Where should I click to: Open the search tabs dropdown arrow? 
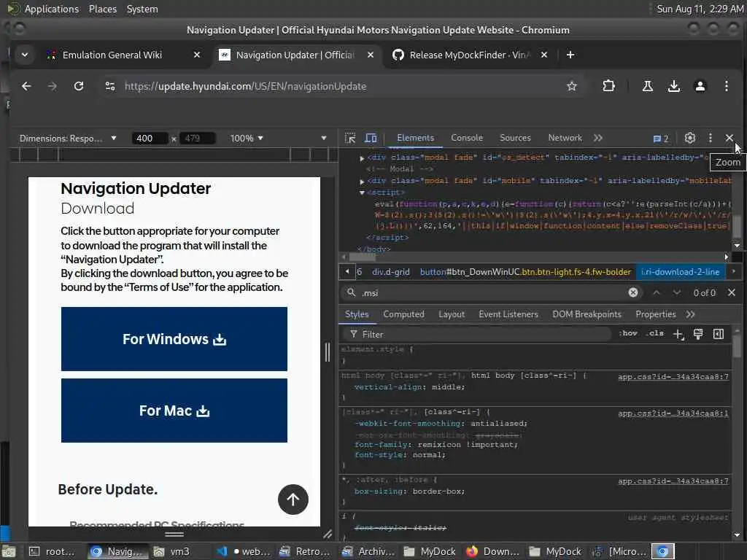(x=25, y=55)
